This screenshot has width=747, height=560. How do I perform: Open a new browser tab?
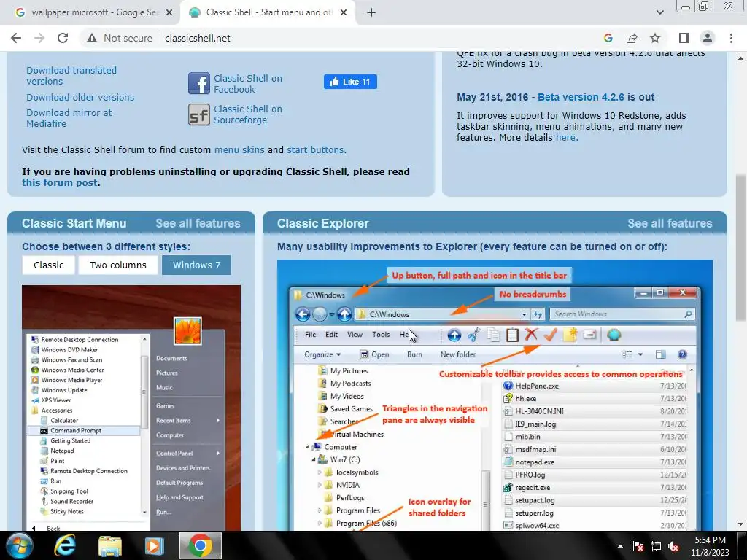371,12
